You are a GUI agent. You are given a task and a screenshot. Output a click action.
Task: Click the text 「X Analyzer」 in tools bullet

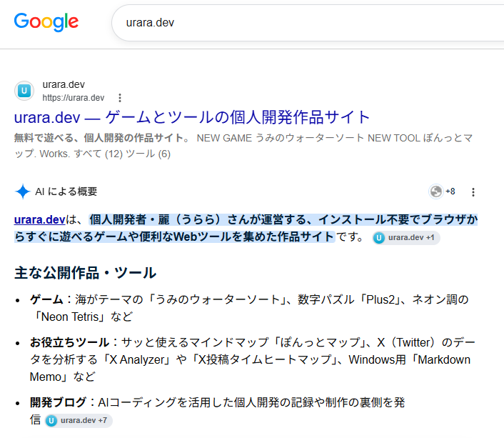[136, 360]
